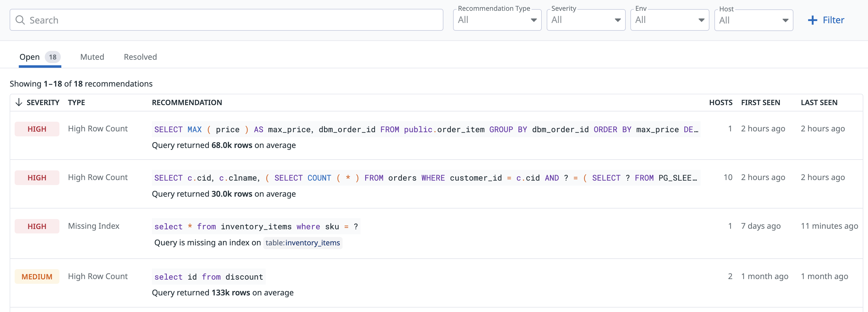Click the HOSTS column header

(x=720, y=102)
